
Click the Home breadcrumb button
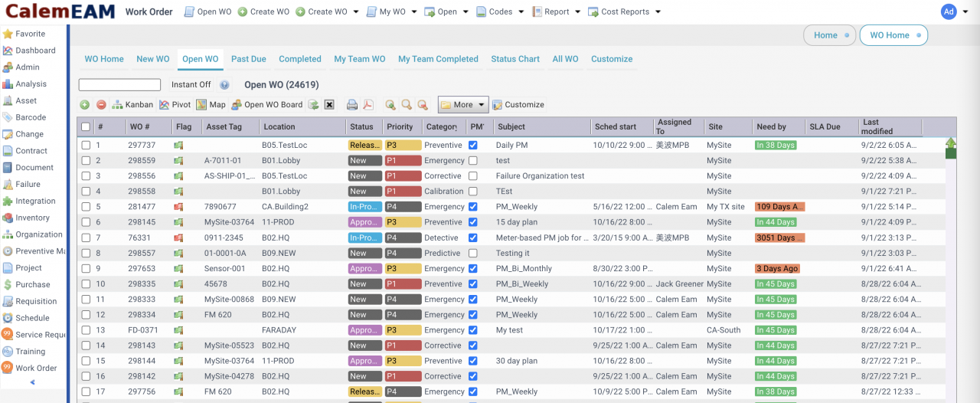[x=829, y=35]
